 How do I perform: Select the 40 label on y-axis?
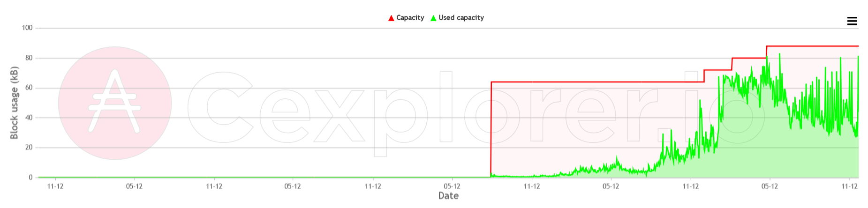pos(29,118)
